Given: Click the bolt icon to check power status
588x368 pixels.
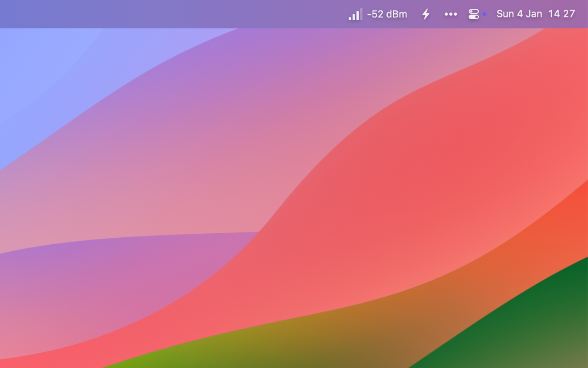Looking at the screenshot, I should [x=425, y=14].
